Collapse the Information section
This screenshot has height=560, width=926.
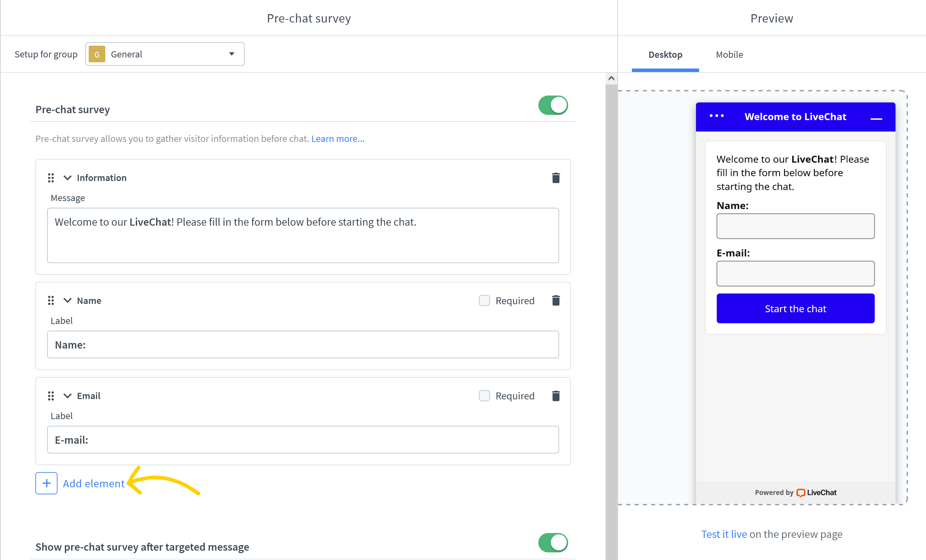(x=67, y=178)
